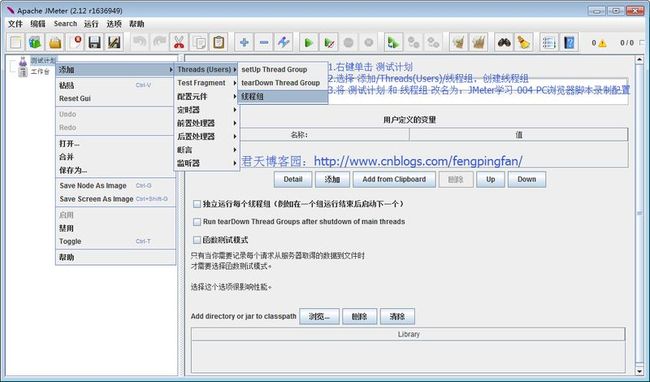
Task: Click the Detail button
Action: [x=293, y=179]
